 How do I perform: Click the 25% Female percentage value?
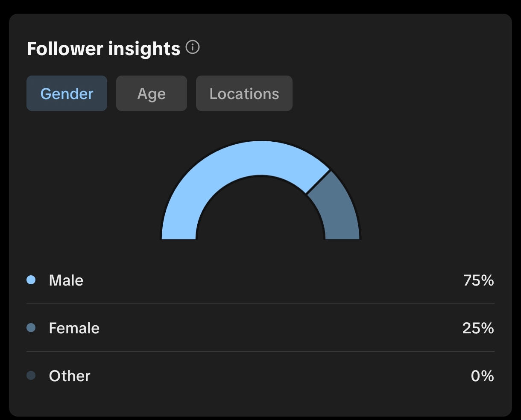(478, 328)
